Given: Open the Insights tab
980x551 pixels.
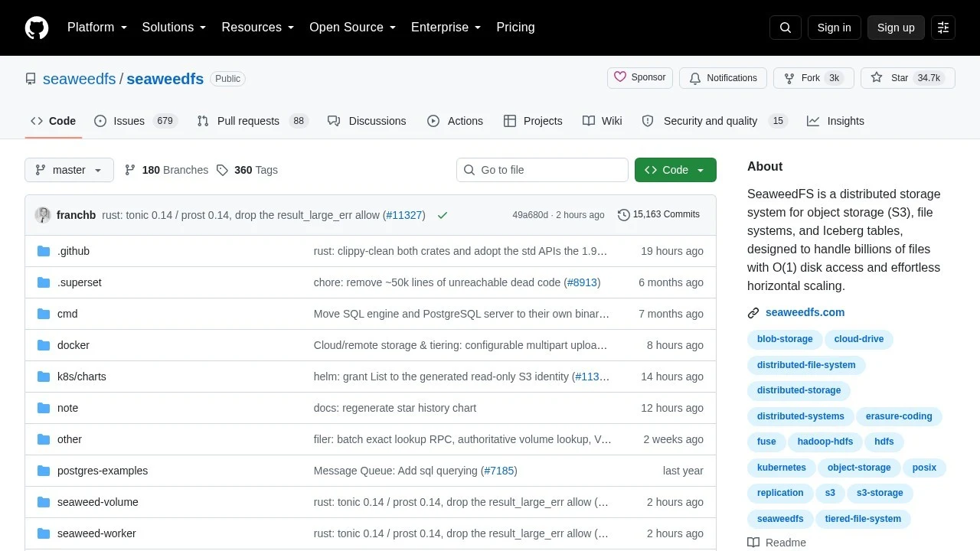Looking at the screenshot, I should click(x=835, y=121).
